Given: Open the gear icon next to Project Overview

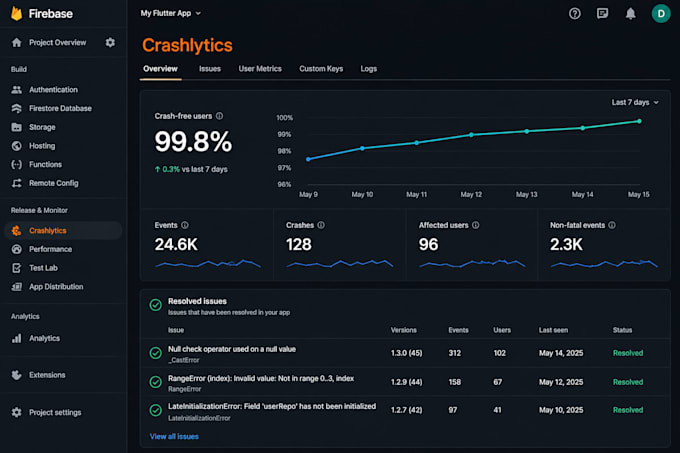Looking at the screenshot, I should click(110, 42).
